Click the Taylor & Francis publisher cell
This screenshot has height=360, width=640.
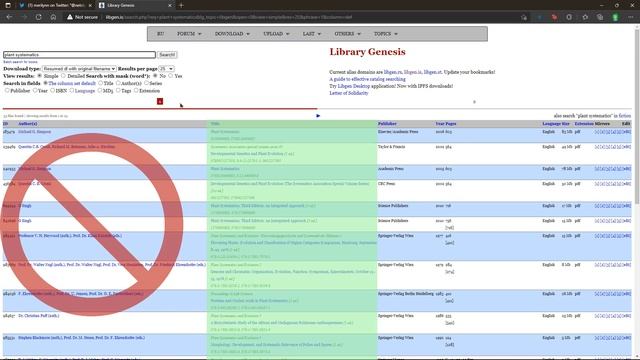391,147
